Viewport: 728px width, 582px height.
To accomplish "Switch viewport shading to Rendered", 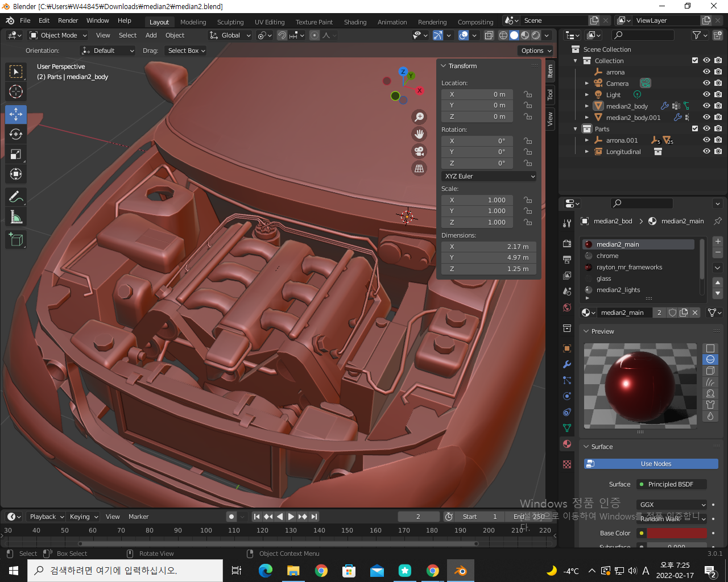I will tap(536, 35).
